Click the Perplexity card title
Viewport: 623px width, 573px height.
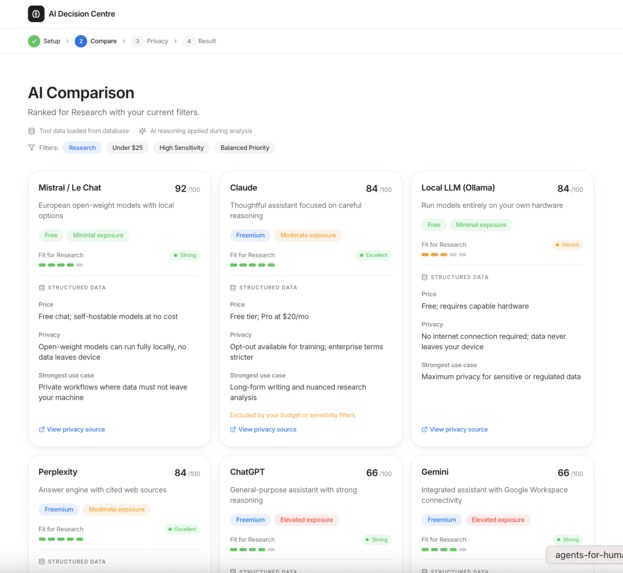[58, 472]
